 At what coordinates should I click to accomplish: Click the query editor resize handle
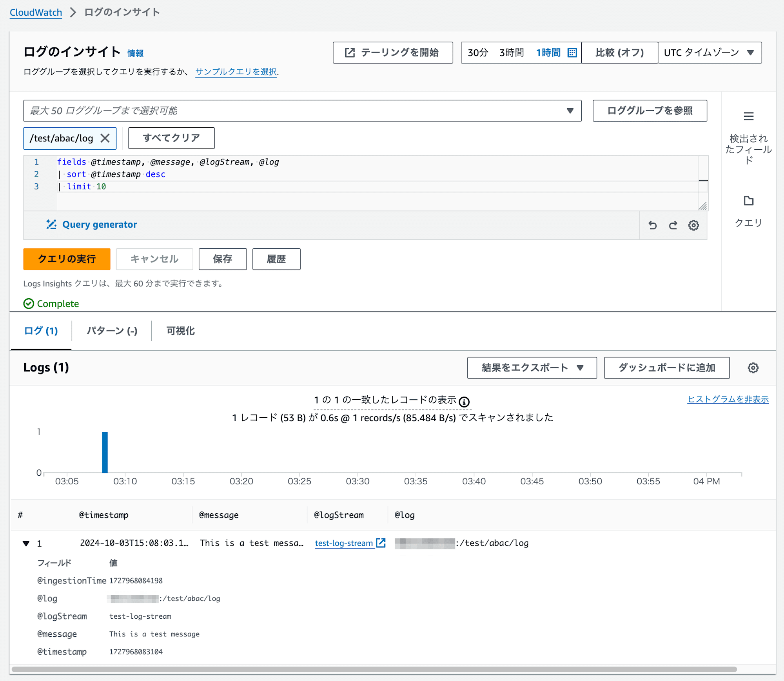(x=703, y=206)
